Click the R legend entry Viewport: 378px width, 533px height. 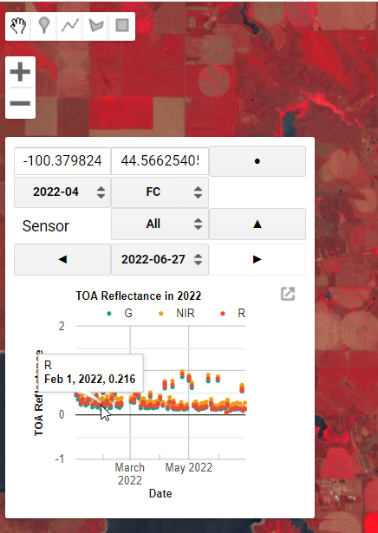(x=233, y=313)
